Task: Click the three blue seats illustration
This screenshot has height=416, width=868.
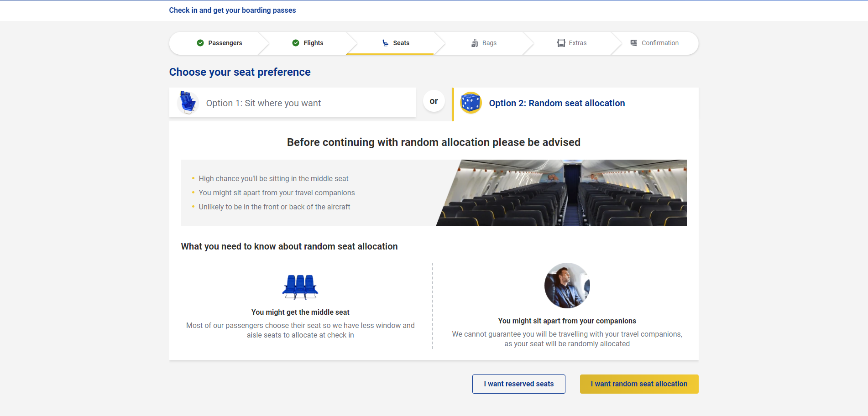Action: pos(300,287)
